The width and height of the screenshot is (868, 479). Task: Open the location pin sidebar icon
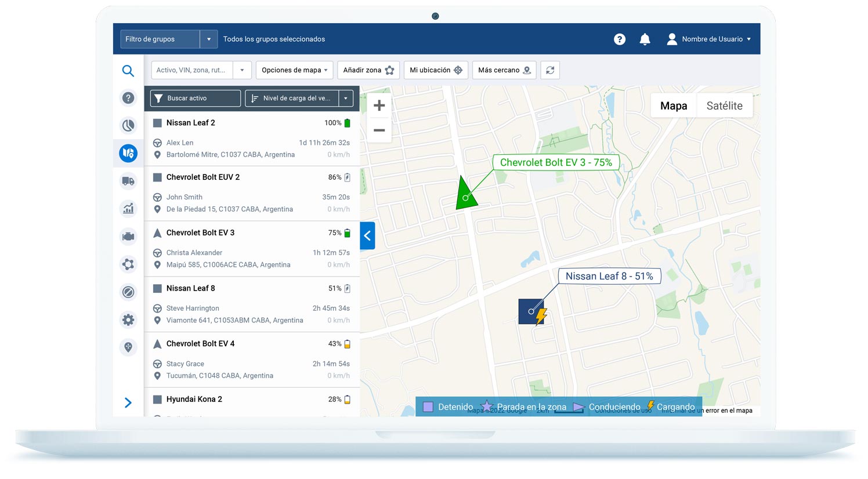tap(128, 347)
